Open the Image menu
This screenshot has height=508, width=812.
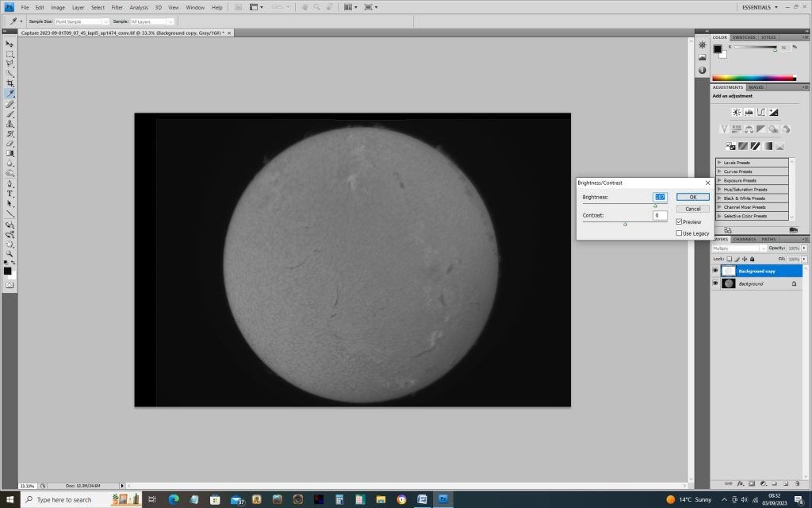[x=58, y=7]
